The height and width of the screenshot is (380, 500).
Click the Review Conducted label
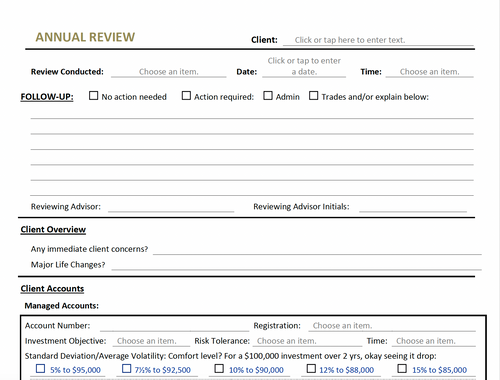pos(67,72)
